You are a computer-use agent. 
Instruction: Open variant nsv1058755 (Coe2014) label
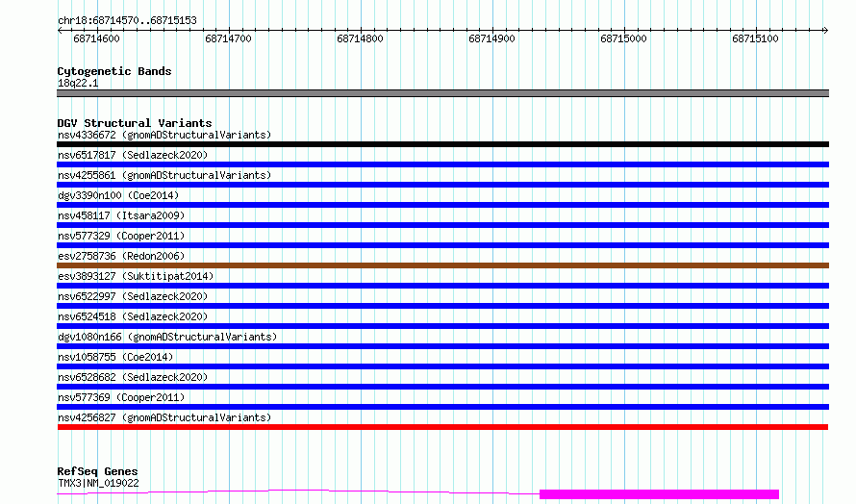(x=115, y=357)
